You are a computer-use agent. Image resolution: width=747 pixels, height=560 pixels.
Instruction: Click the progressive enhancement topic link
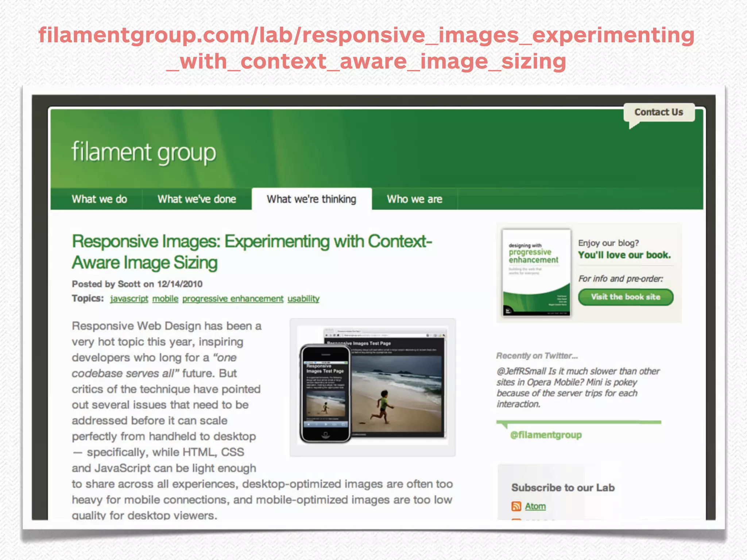pyautogui.click(x=233, y=299)
